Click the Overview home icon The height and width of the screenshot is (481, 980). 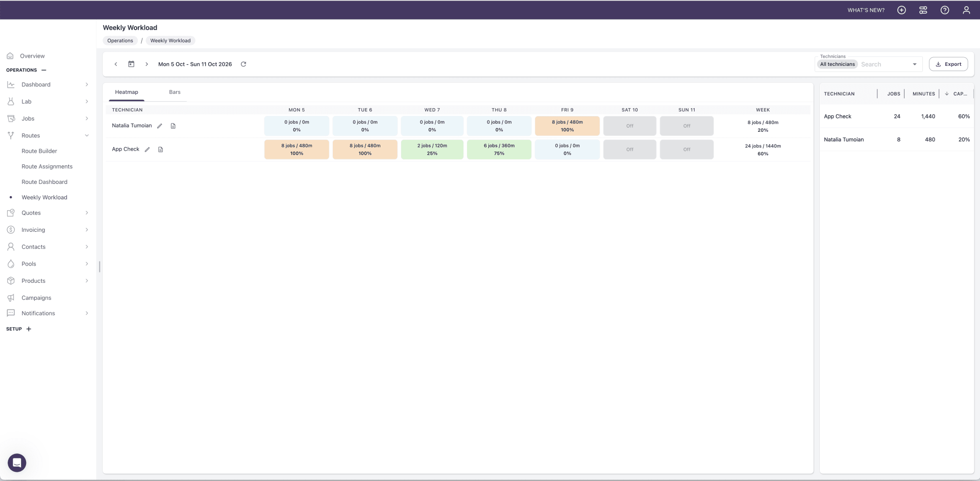10,56
